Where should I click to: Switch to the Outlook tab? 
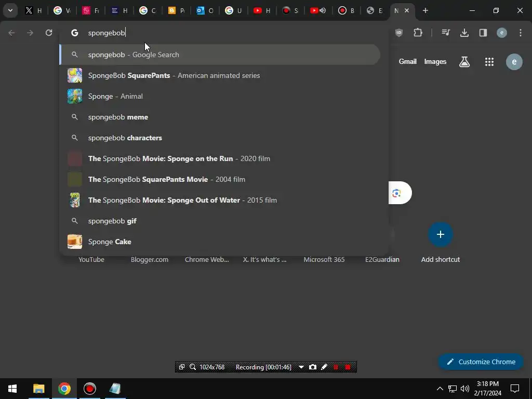205,10
